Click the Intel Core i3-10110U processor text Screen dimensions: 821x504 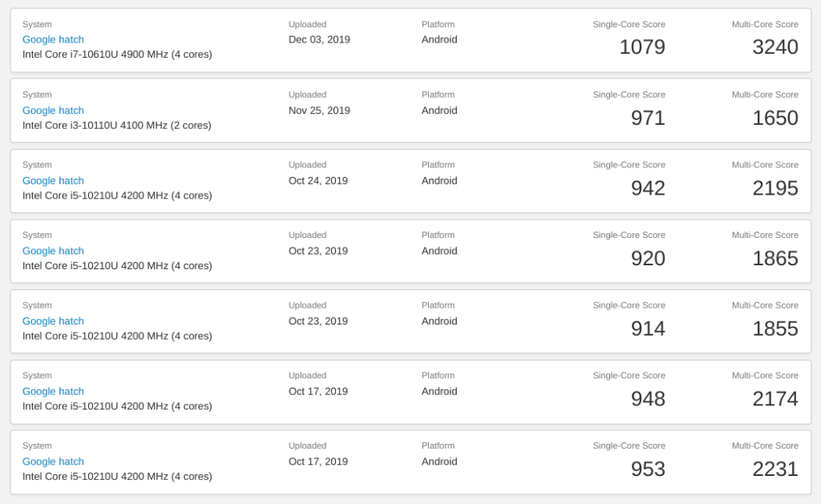[x=117, y=126]
